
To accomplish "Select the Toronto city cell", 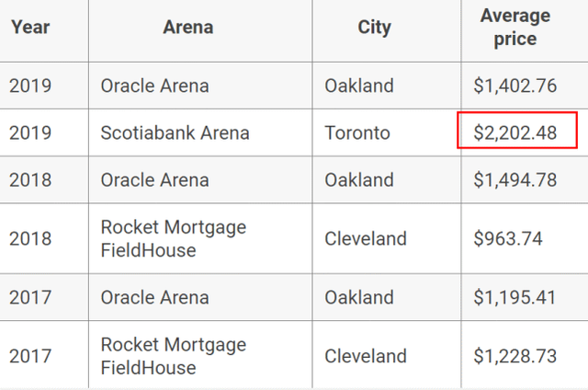I will coord(357,132).
